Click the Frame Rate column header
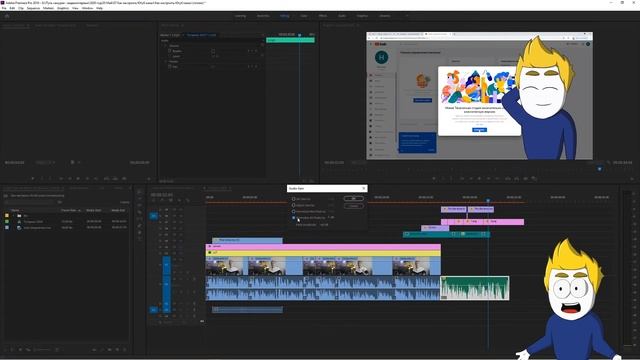This screenshot has height=360, width=640. tap(71, 210)
